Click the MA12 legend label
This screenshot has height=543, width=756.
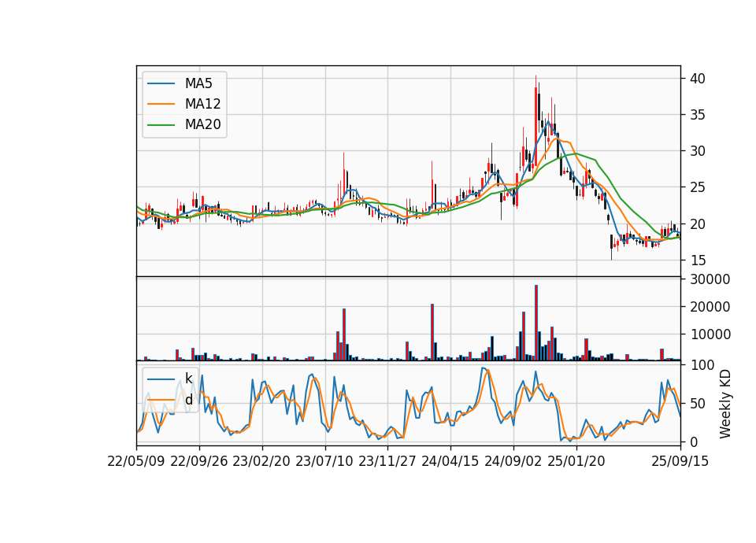click(202, 104)
